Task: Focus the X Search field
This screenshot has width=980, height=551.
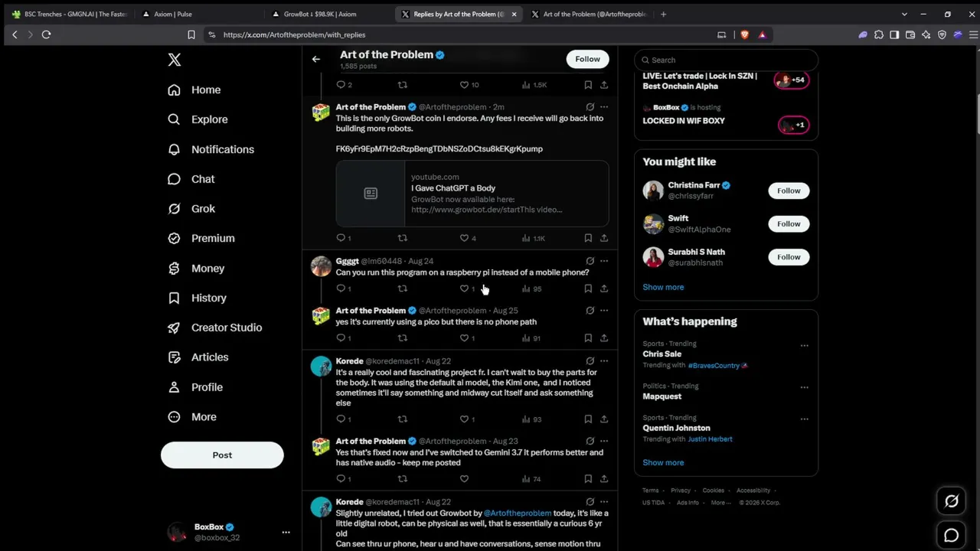Action: 726,60
